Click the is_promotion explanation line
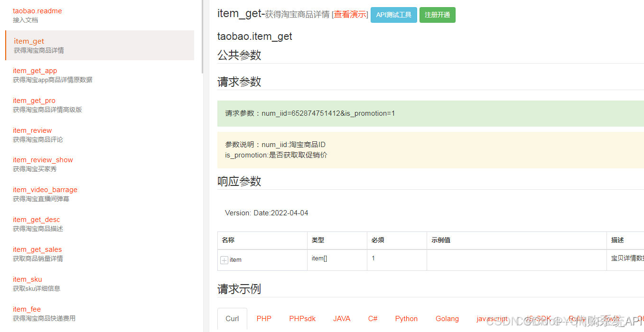The image size is (644, 332). click(276, 155)
